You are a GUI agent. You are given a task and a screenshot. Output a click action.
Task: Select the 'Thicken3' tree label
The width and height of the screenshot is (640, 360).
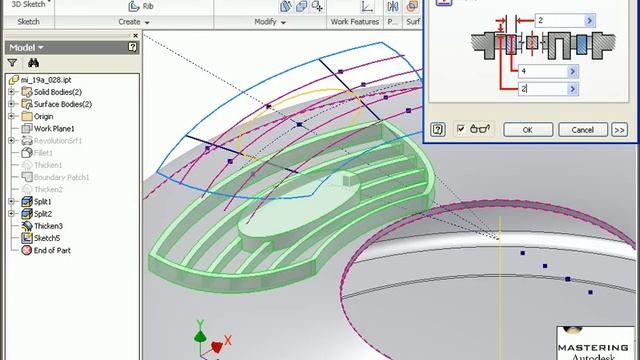click(x=48, y=226)
